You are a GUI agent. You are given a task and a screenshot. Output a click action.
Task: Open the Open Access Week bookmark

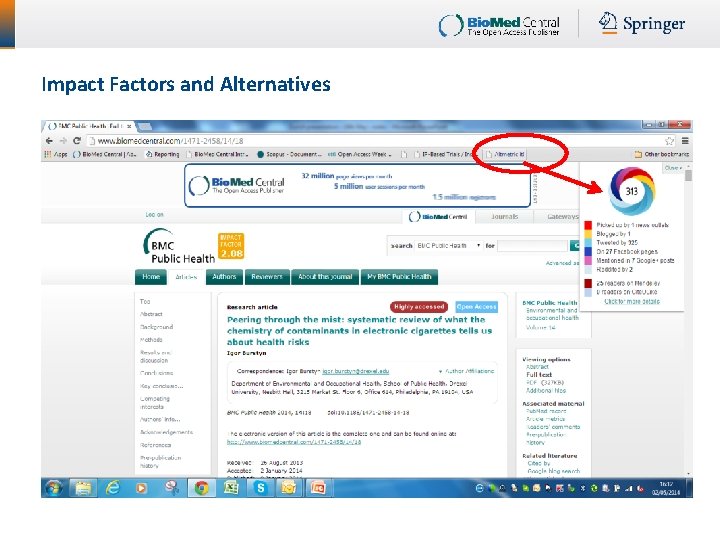360,154
